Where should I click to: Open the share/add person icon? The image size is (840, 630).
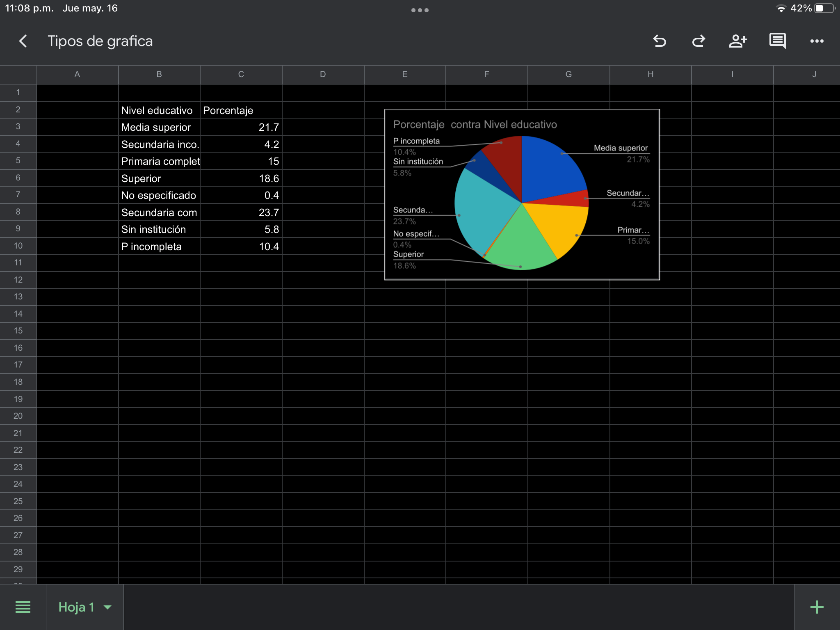pos(738,41)
